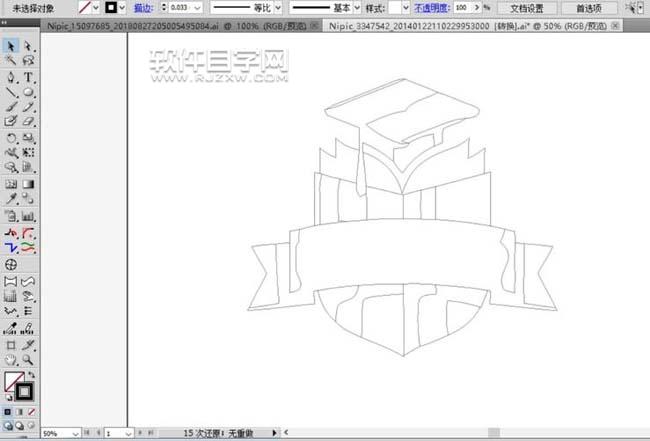Screen dimensions: 650x441
Task: Switch to Draw Inside mode
Action: click(32, 426)
